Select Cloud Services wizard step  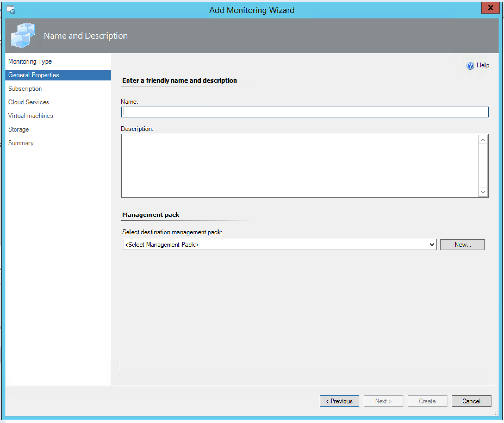(x=29, y=102)
